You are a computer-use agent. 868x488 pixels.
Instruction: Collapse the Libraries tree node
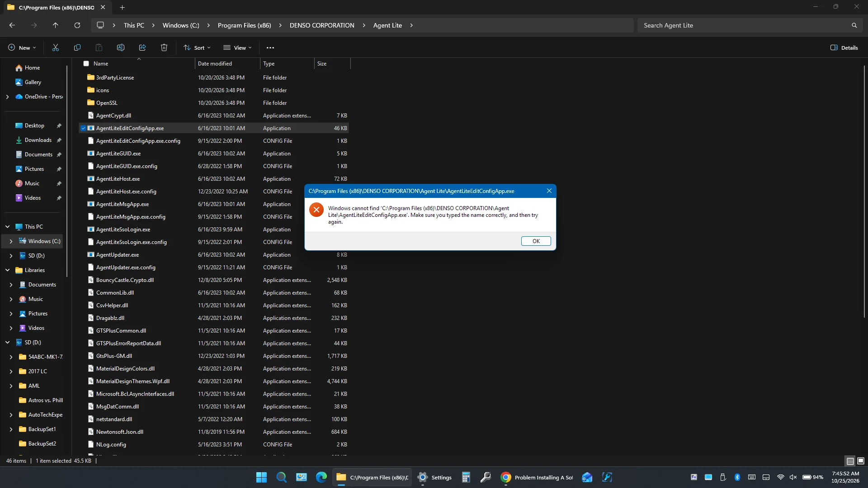click(x=8, y=270)
